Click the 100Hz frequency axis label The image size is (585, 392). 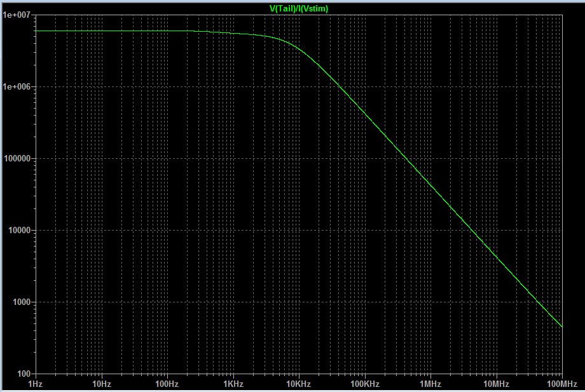coord(167,384)
